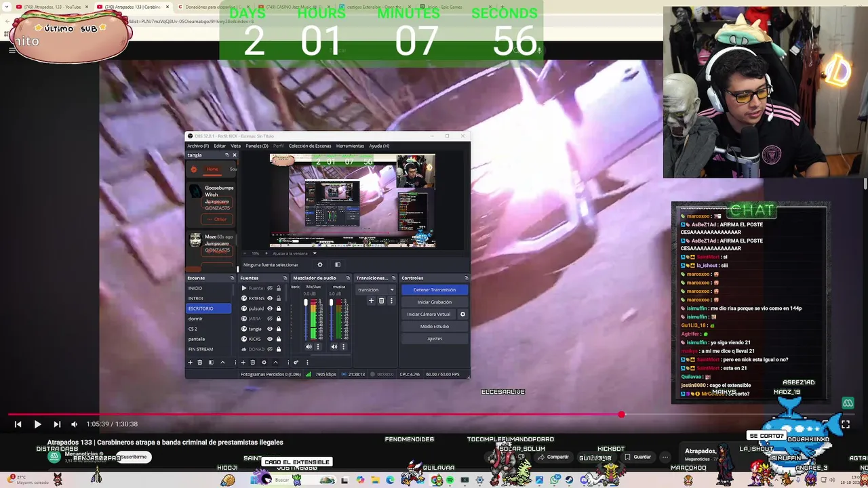Mute the musica audio channel
Viewport: 868px width, 488px height.
point(334,347)
